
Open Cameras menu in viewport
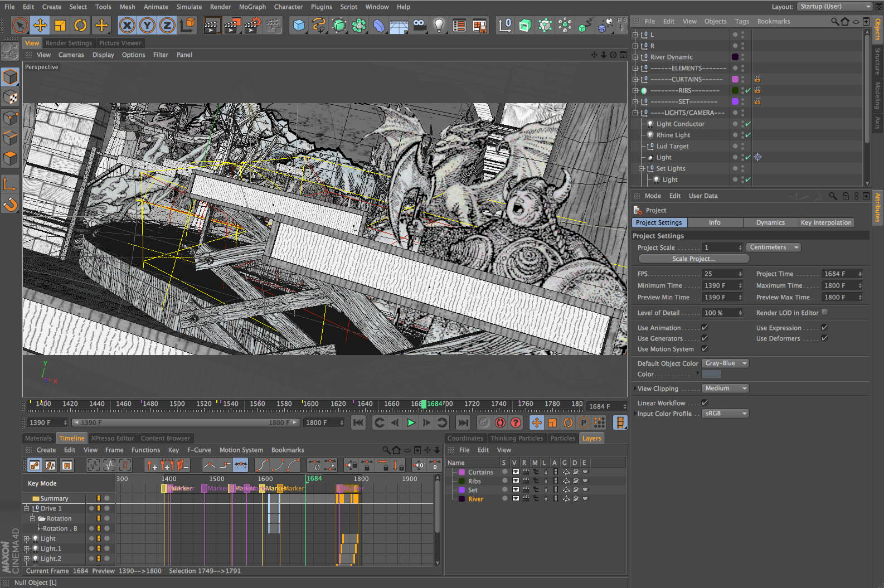(x=71, y=55)
